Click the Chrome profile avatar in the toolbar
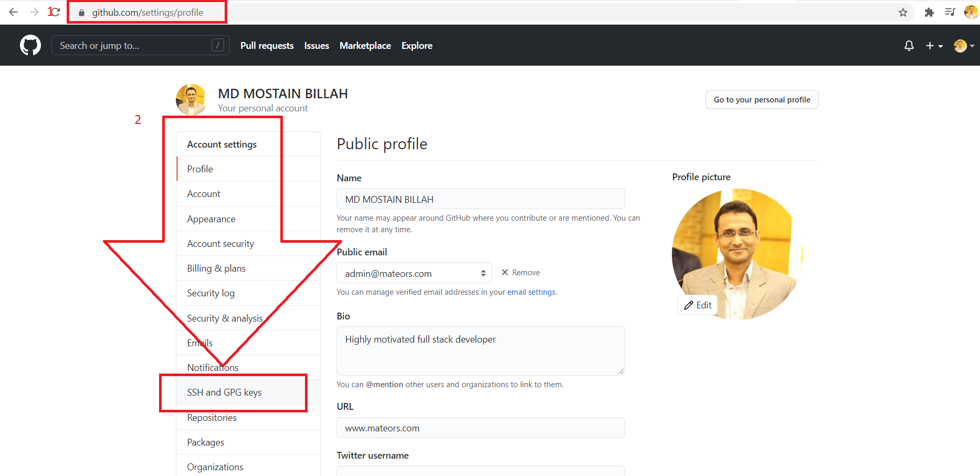 click(x=971, y=12)
